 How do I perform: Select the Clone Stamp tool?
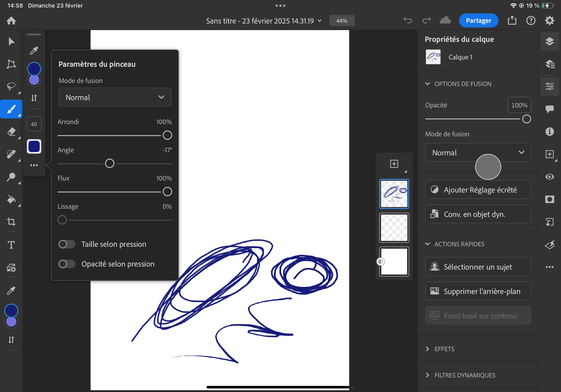(11, 177)
